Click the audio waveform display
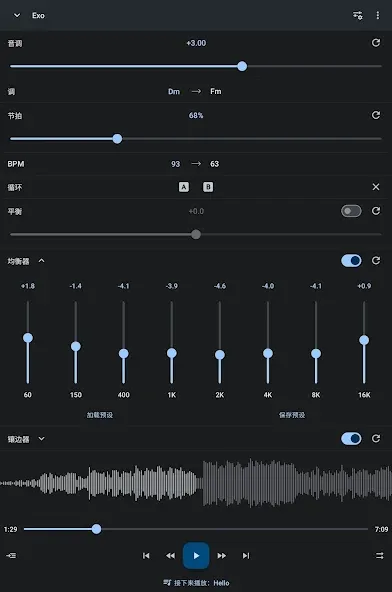Image resolution: width=392 pixels, height=592 pixels. [x=196, y=483]
